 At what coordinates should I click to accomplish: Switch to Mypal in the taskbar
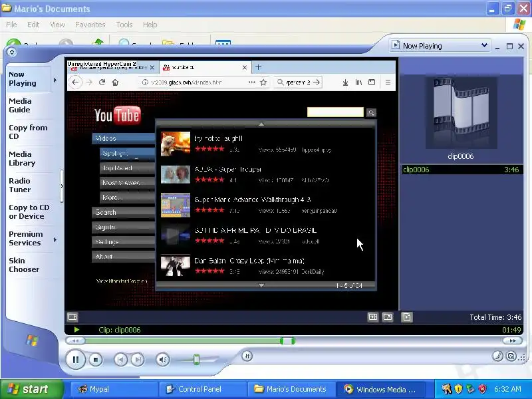(113, 389)
